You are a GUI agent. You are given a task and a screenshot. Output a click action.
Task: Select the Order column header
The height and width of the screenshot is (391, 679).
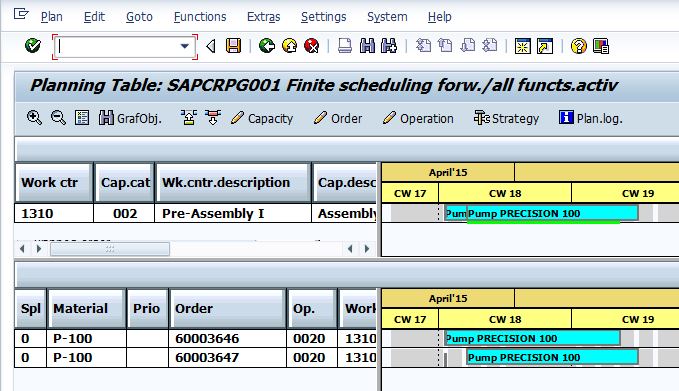228,308
